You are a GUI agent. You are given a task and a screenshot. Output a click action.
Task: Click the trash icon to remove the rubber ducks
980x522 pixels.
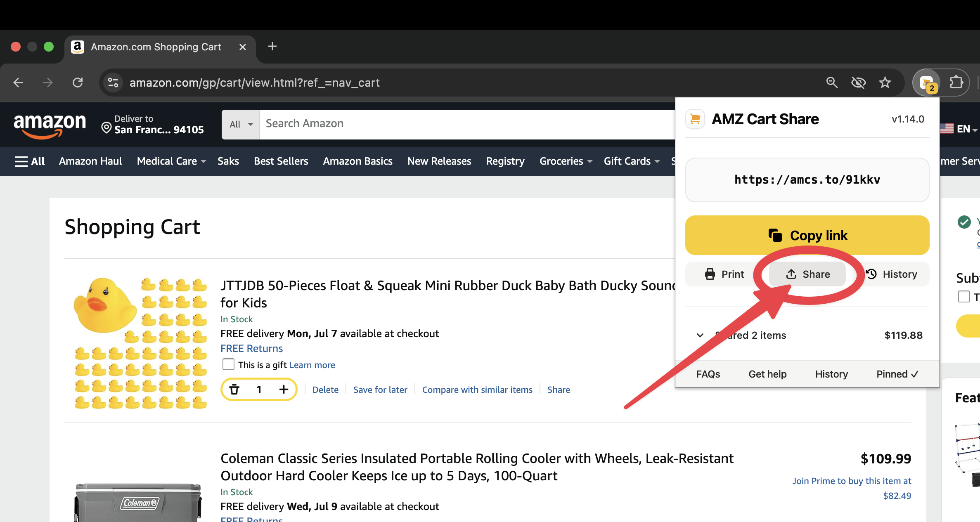[x=235, y=389]
